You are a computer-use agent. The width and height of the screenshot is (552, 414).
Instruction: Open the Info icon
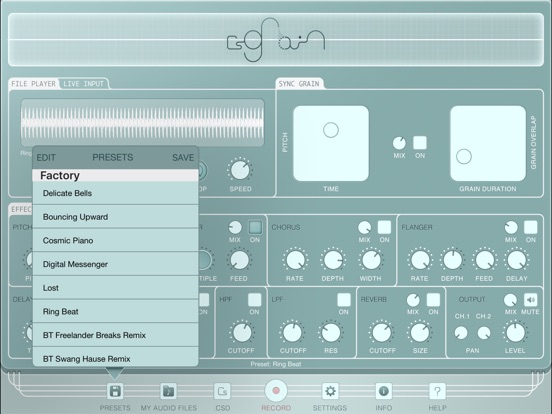click(383, 391)
